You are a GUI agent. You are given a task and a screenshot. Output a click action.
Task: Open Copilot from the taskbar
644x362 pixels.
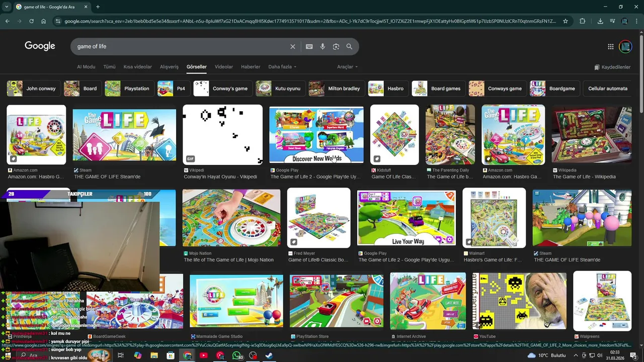click(137, 355)
